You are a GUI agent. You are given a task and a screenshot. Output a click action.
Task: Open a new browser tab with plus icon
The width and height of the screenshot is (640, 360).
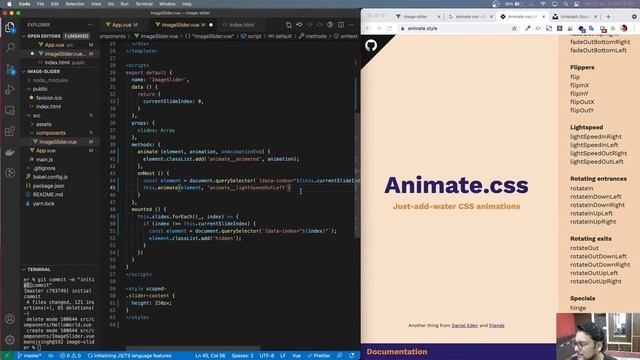608,17
